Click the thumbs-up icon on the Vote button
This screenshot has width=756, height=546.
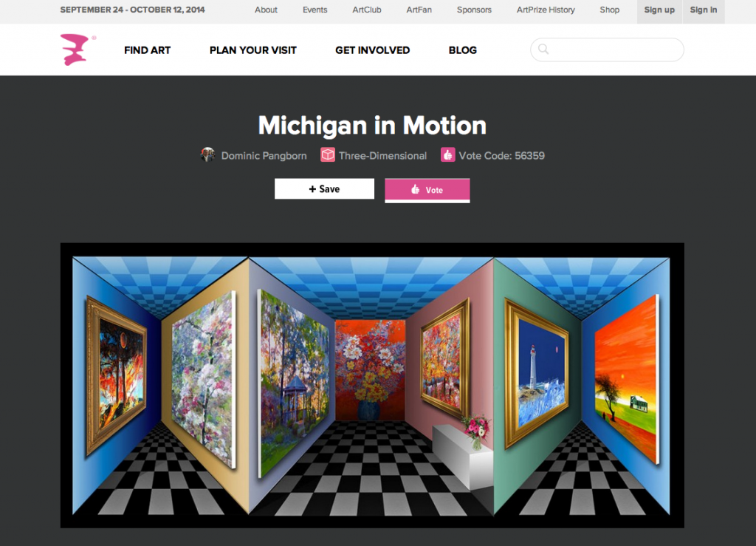[415, 190]
